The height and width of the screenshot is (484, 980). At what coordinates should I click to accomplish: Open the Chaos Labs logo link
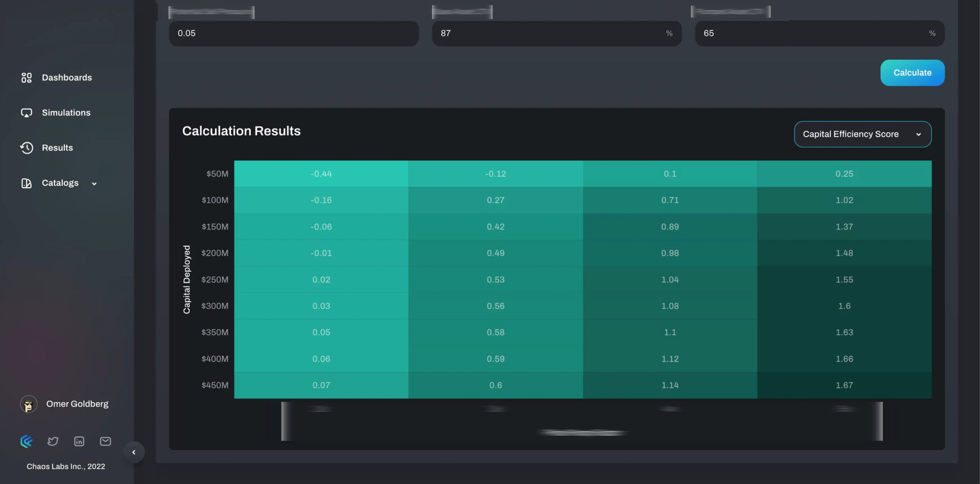(x=26, y=441)
